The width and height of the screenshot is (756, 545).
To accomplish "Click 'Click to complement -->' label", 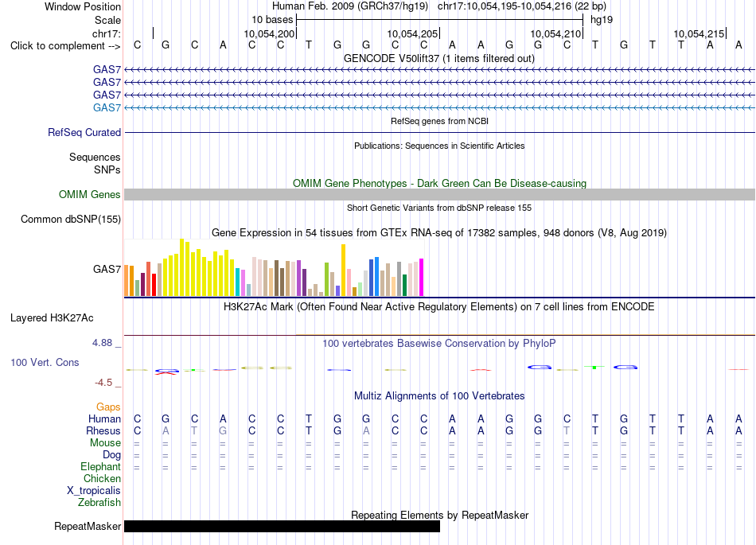I will tap(65, 46).
